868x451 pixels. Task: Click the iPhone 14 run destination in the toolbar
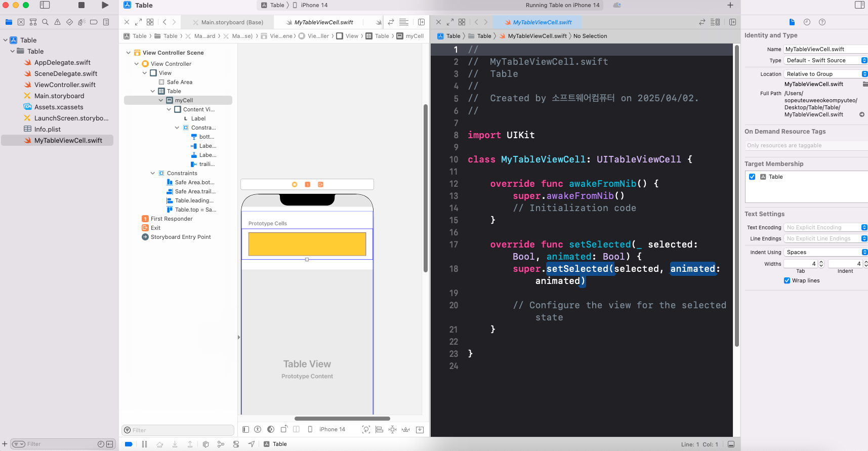(310, 5)
